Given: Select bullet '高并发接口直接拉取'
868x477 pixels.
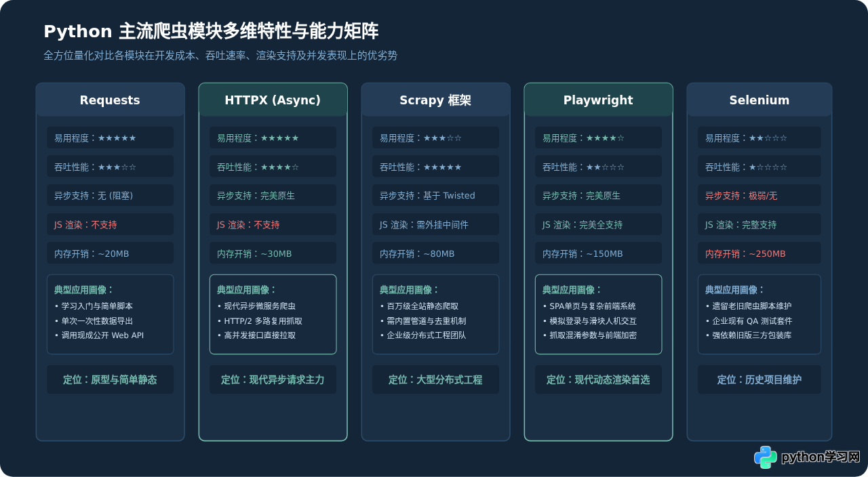Looking at the screenshot, I should click(x=256, y=335).
